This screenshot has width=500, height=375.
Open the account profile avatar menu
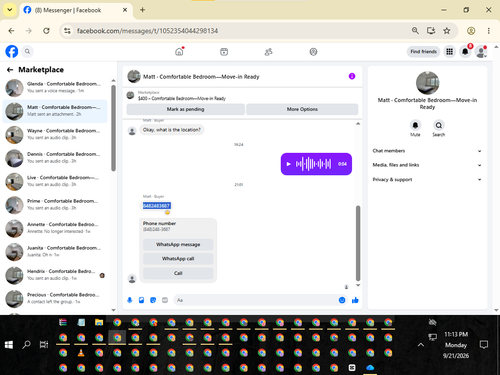pos(481,52)
